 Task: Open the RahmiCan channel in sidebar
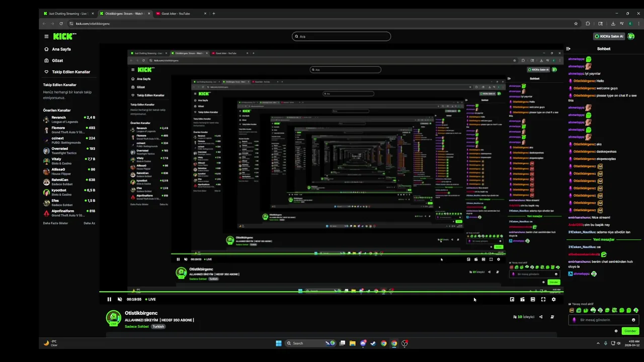[69, 182]
